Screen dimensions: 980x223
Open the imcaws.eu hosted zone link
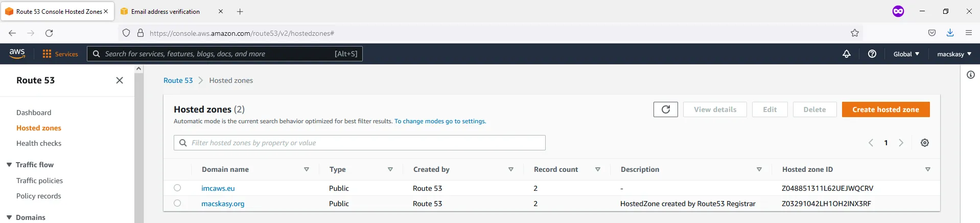(218, 188)
